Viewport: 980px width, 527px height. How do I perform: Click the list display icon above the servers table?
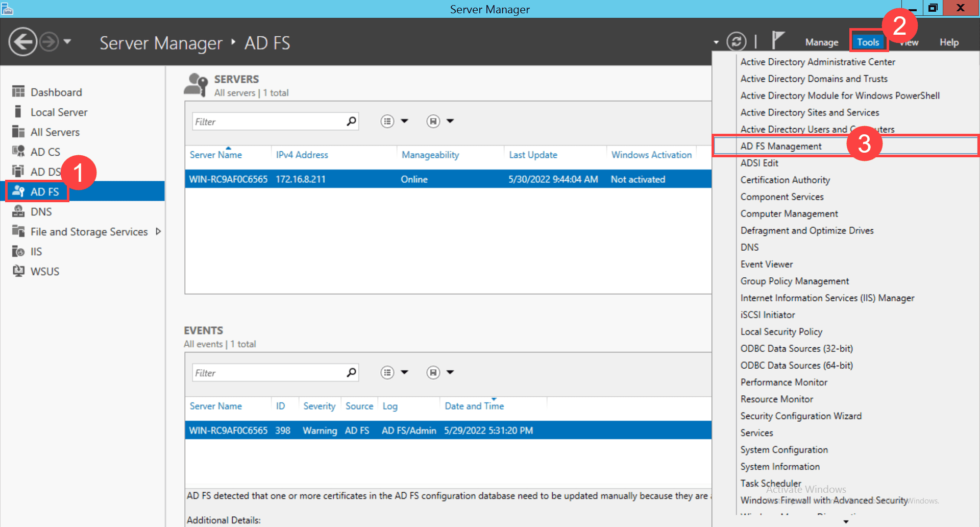pyautogui.click(x=387, y=121)
